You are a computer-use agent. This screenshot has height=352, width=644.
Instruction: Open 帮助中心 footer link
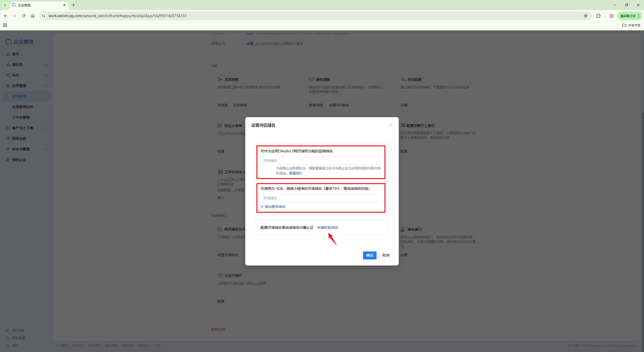click(144, 346)
